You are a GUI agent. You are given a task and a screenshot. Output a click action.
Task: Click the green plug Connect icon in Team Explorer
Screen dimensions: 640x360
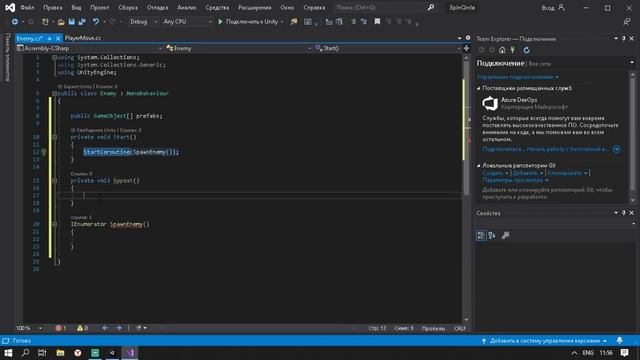click(x=513, y=50)
